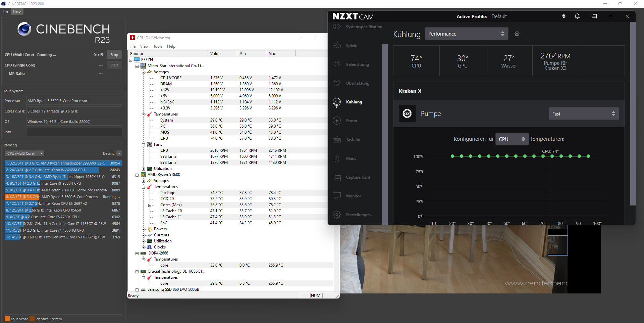The width and height of the screenshot is (644, 323).
Task: Select the Kühlung fan icon in sidebar
Action: (337, 102)
